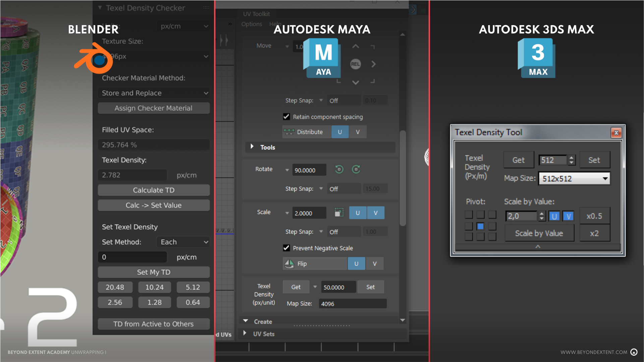Image resolution: width=644 pixels, height=362 pixels.
Task: Toggle Scale U axis in Maya
Action: pyautogui.click(x=358, y=213)
